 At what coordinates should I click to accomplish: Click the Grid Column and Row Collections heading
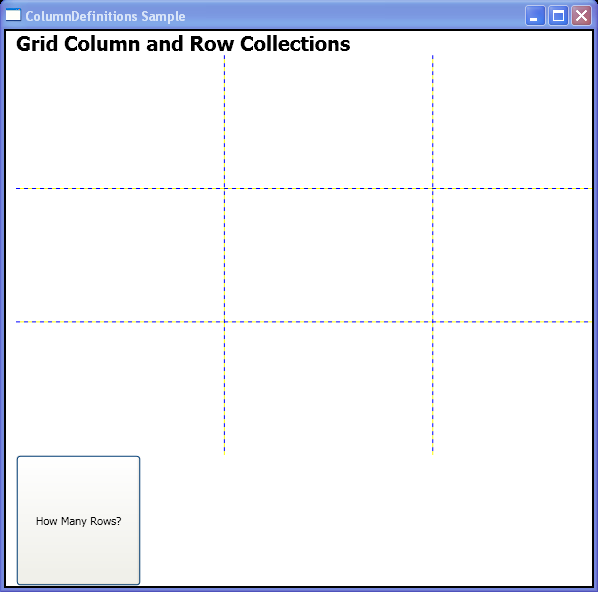coord(183,44)
